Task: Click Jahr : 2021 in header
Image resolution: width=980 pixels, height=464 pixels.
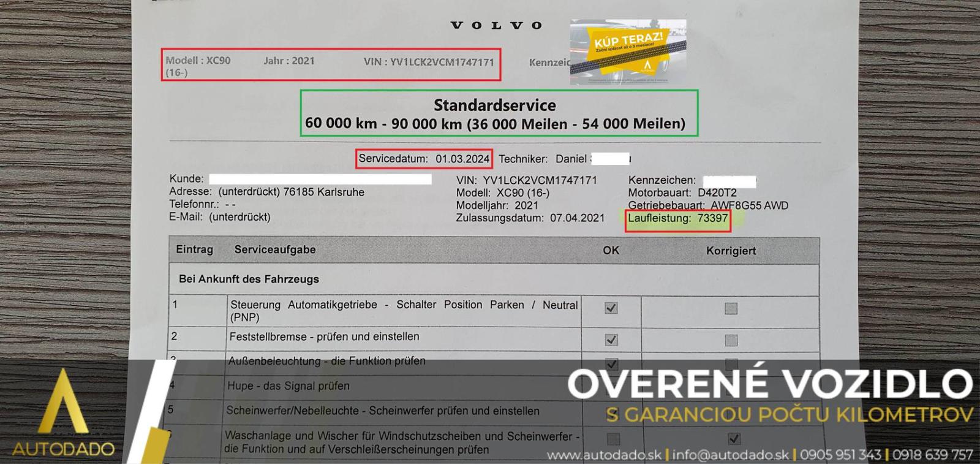Action: pos(289,61)
